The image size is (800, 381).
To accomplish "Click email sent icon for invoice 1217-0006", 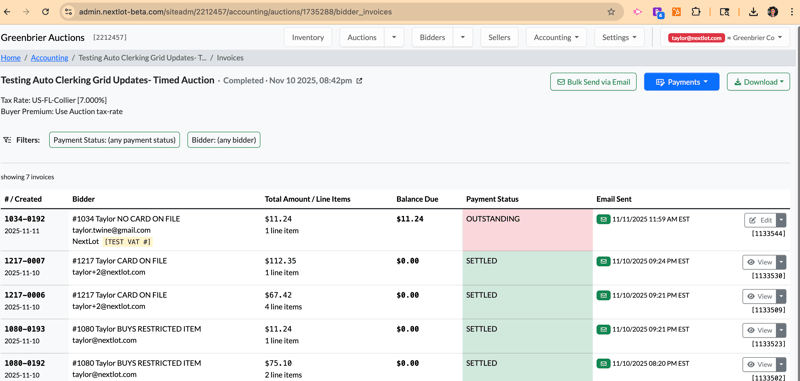I will click(x=604, y=295).
